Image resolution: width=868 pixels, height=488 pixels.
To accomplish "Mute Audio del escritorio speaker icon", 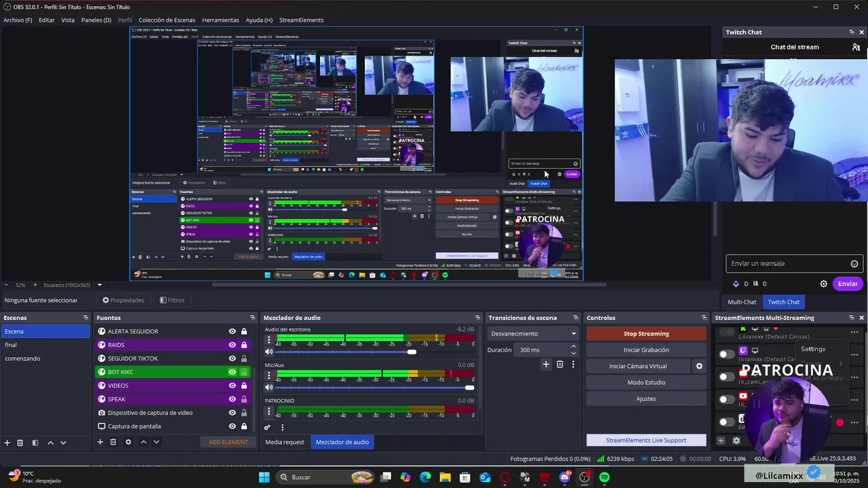I will point(269,352).
